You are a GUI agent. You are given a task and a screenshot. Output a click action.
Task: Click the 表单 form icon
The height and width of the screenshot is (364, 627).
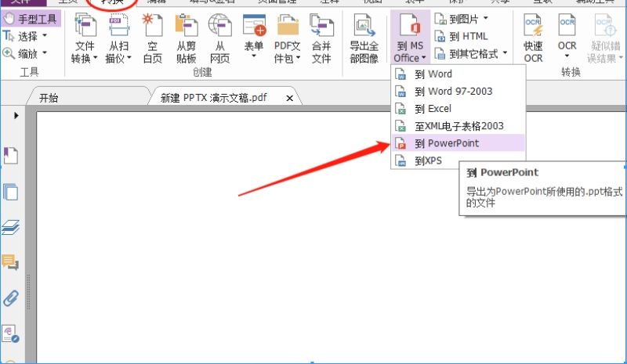pyautogui.click(x=254, y=26)
